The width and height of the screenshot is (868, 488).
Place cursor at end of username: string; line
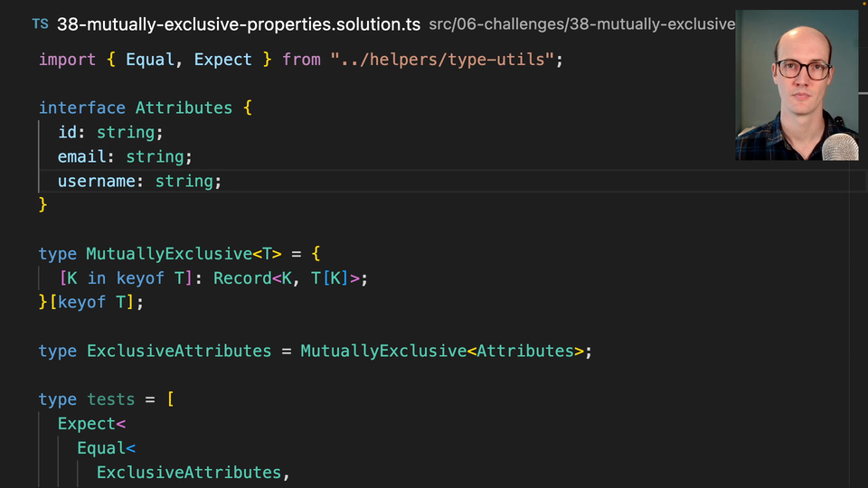tap(222, 181)
